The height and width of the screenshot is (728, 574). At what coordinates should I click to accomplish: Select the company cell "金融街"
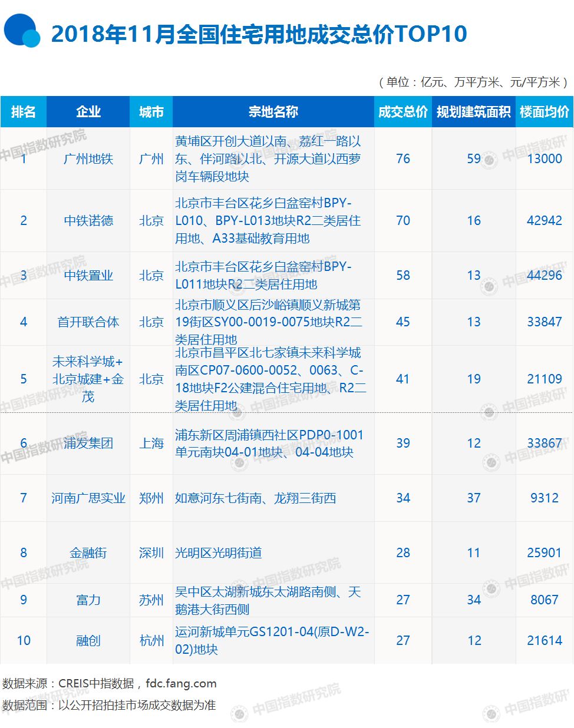tap(88, 553)
